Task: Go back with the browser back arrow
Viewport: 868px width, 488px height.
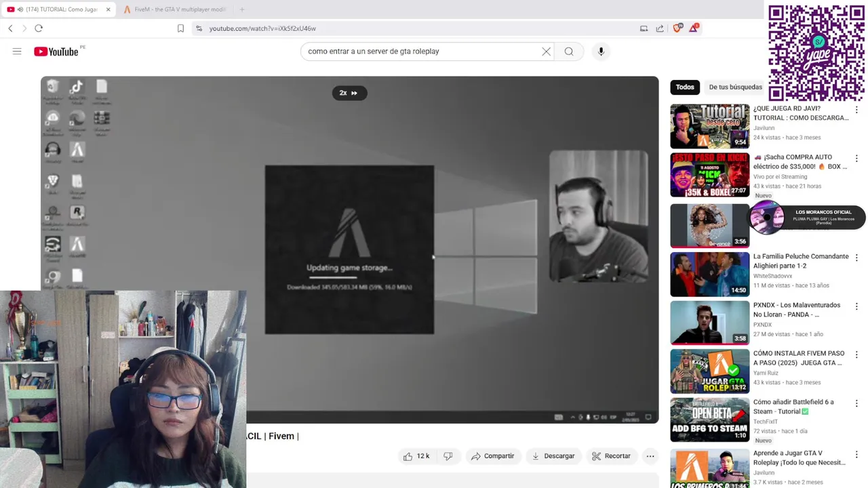Action: point(10,28)
